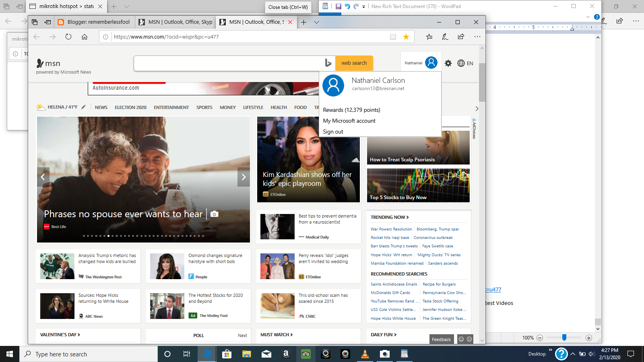
Task: Open the NEWS section
Action: 101,107
